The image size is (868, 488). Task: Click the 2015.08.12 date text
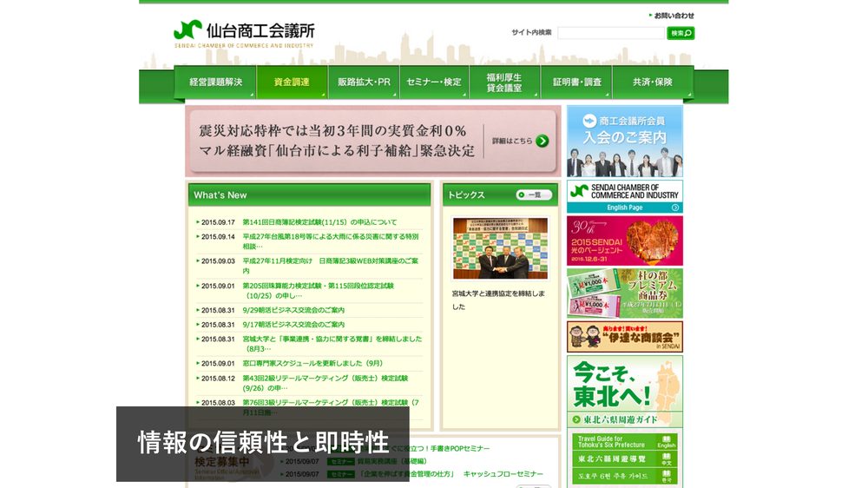[218, 379]
